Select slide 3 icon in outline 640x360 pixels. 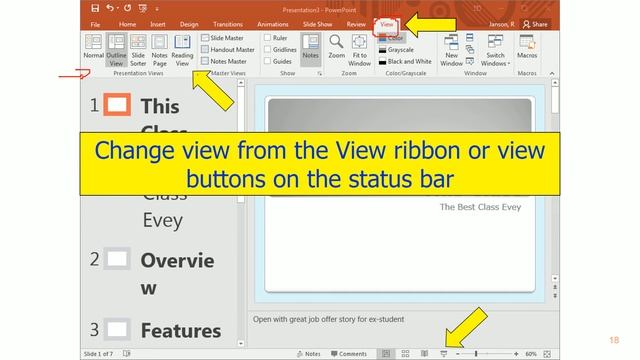coord(117,329)
